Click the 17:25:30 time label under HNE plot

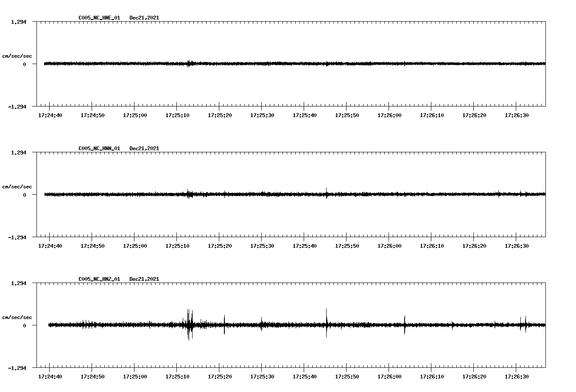coord(262,115)
